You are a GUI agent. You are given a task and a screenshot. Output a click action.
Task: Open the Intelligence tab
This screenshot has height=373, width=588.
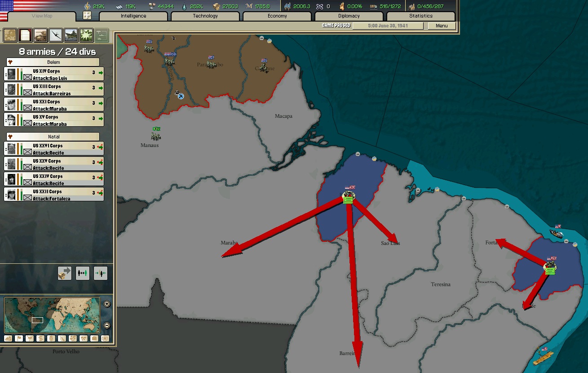point(133,16)
